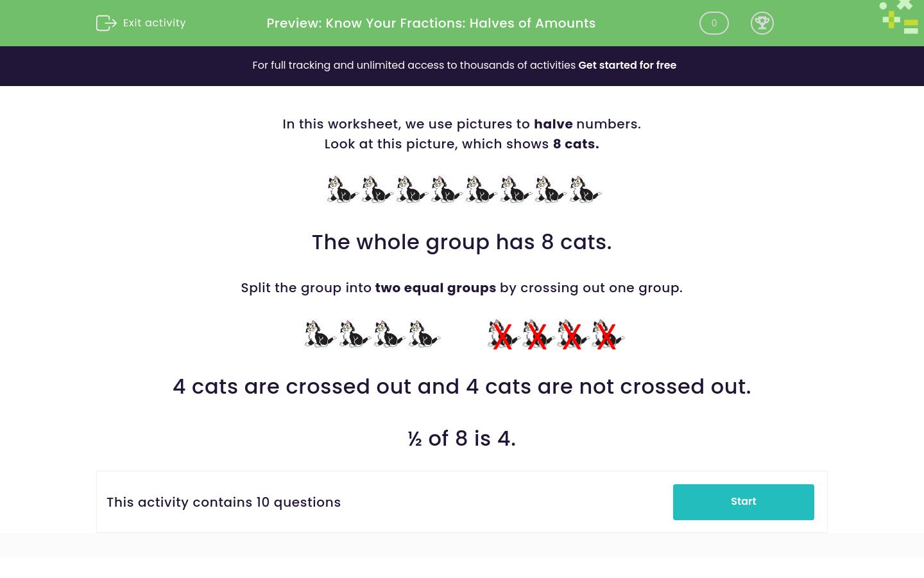Click the Exit activity door icon
This screenshot has width=924, height=578.
tap(107, 23)
